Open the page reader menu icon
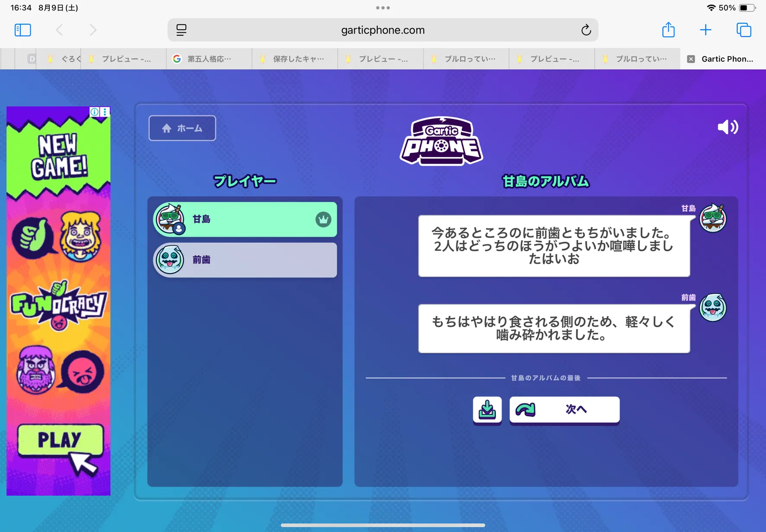766x532 pixels. tap(181, 30)
